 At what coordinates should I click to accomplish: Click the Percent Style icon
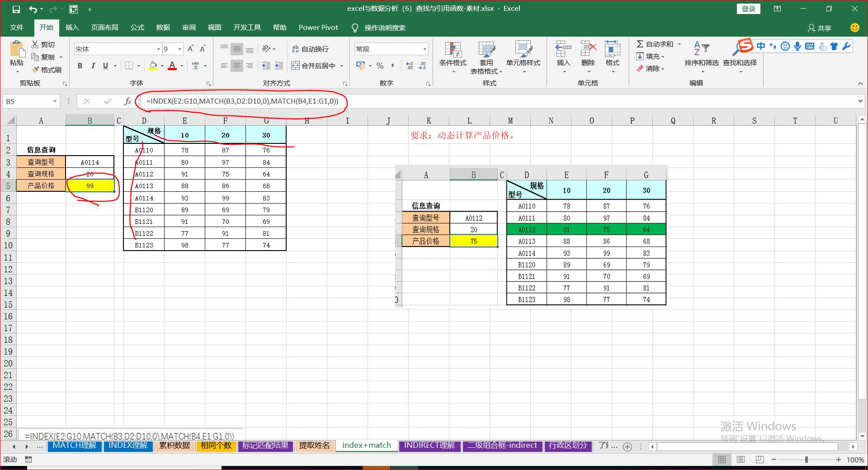[x=380, y=66]
